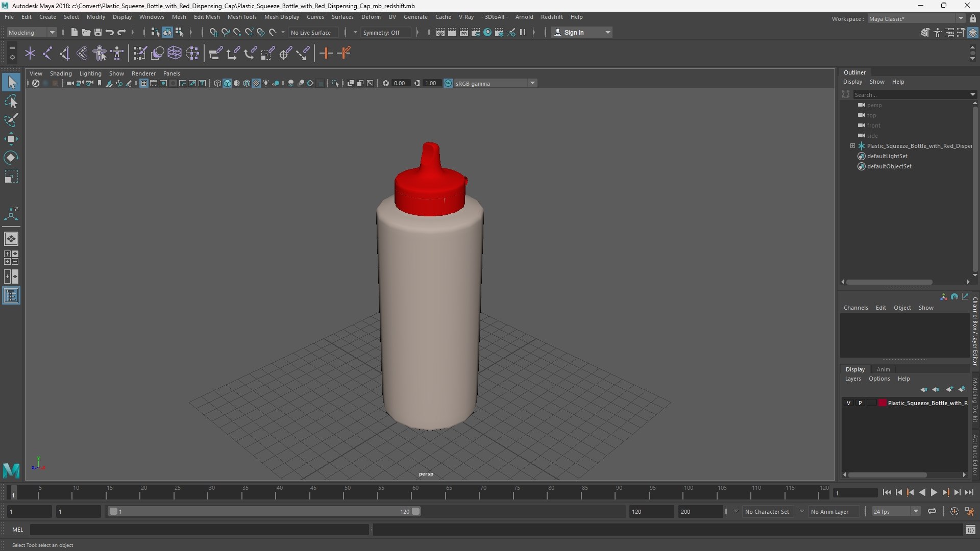Click the Undo arrow icon
Image resolution: width=980 pixels, height=551 pixels.
(110, 32)
